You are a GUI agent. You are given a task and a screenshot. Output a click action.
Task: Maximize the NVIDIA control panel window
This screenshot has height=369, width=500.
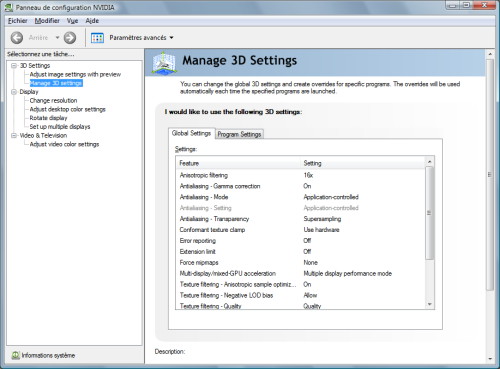pos(466,5)
